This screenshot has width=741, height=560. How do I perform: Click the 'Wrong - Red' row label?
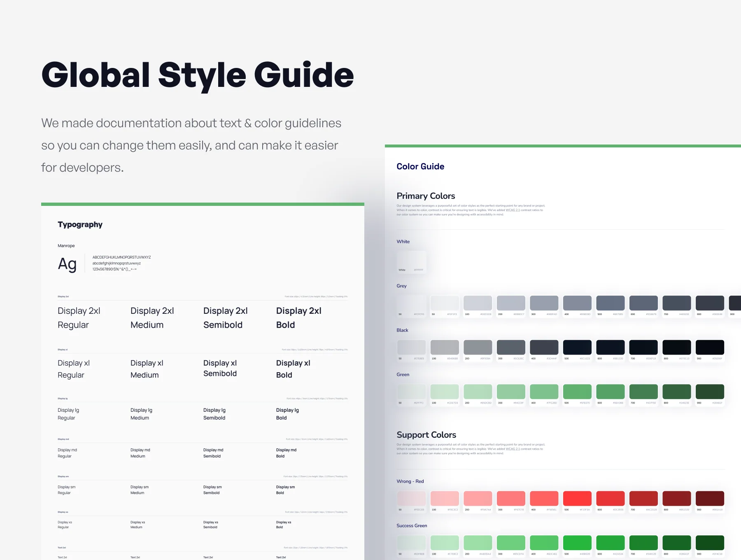[410, 481]
